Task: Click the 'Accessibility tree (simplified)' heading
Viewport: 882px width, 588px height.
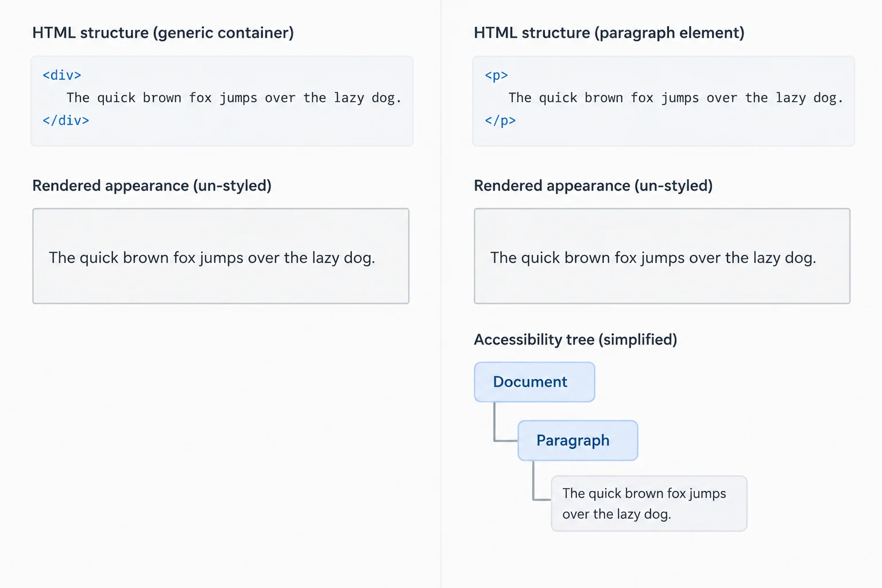Action: pyautogui.click(x=575, y=339)
